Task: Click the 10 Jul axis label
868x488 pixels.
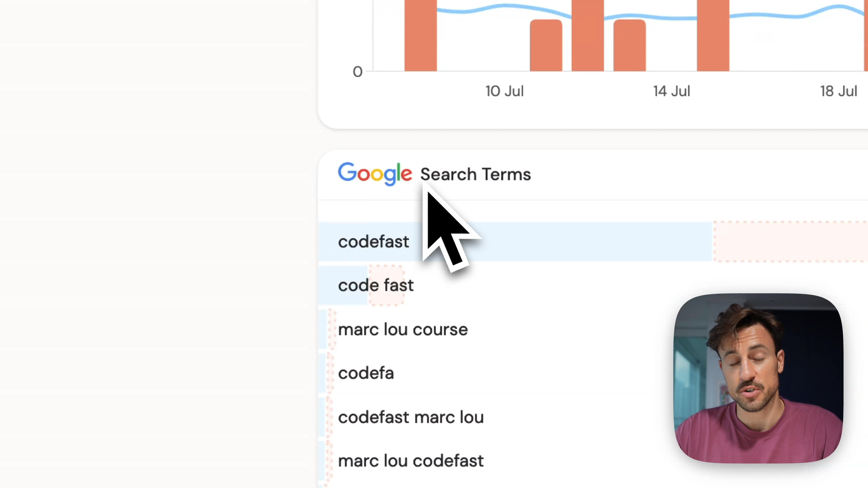Action: pos(505,91)
